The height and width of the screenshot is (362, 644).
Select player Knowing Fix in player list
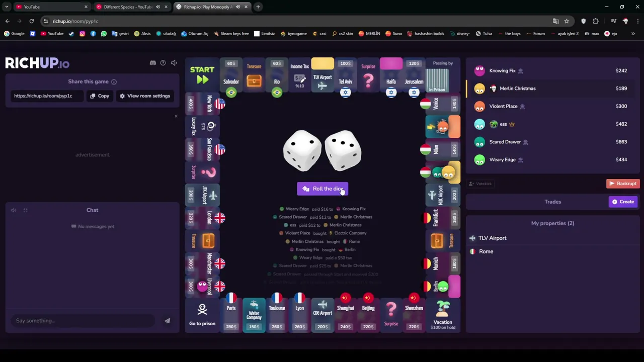click(x=552, y=71)
